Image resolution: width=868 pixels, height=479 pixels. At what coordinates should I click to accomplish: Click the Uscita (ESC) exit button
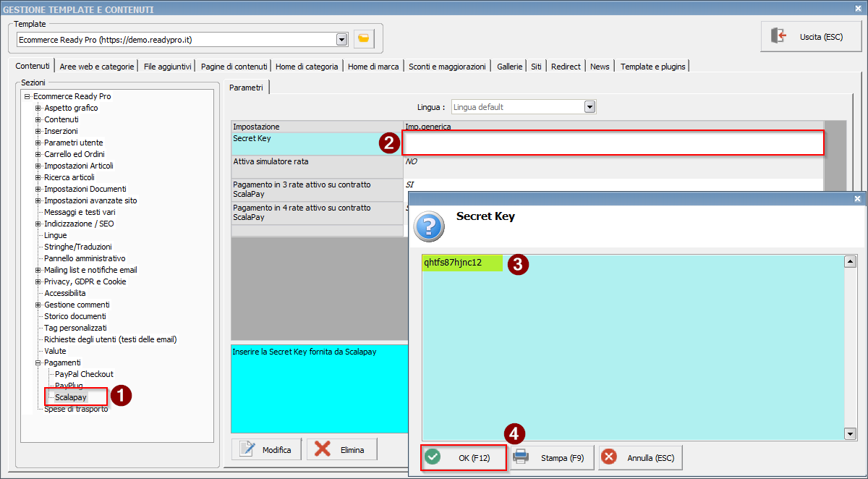[812, 36]
